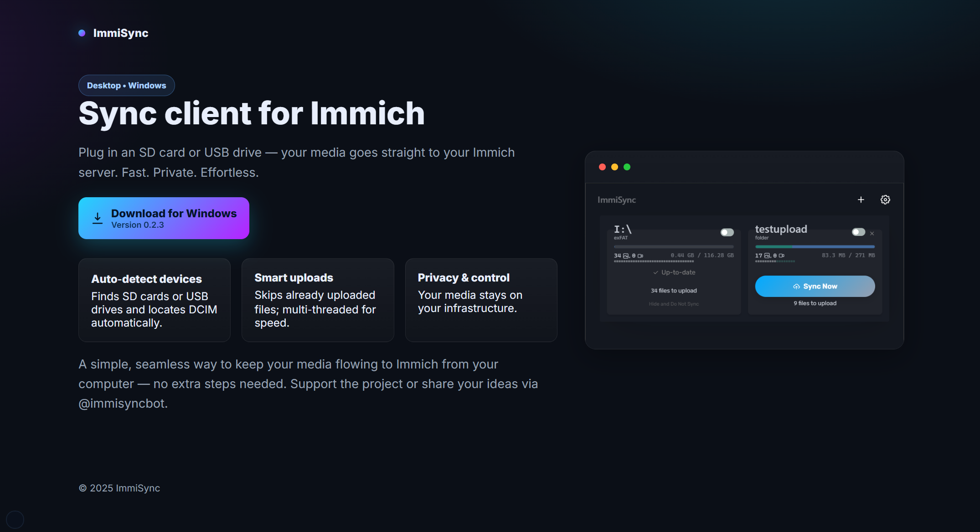This screenshot has height=532, width=980.
Task: Click the @immisyncbot mention
Action: click(x=122, y=403)
